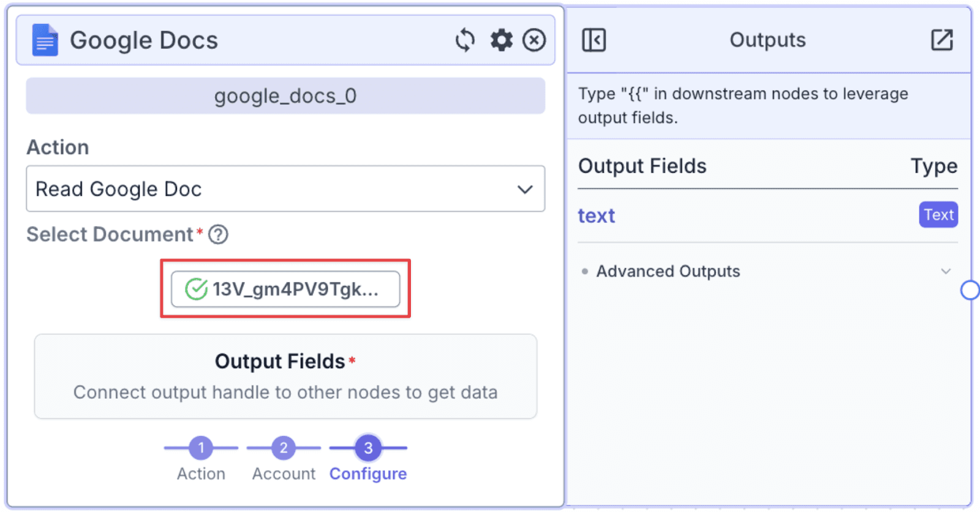Select the text output field
980x512 pixels.
597,216
